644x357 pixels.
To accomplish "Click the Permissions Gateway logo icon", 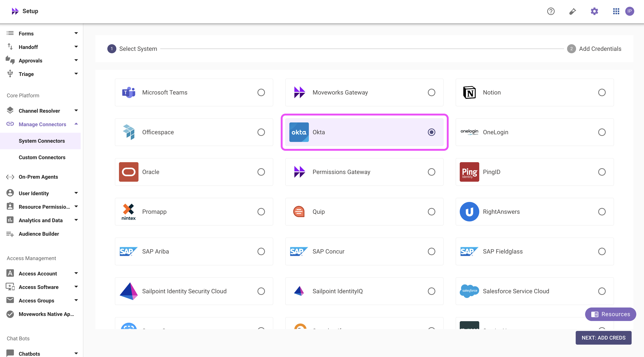I will [299, 172].
